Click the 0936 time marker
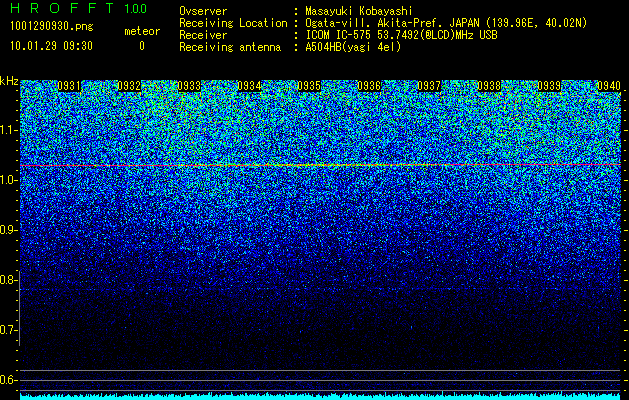 (x=369, y=86)
